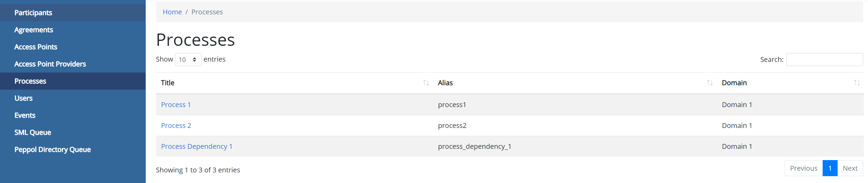Open Access Point Providers page
868x183 pixels.
tap(50, 64)
